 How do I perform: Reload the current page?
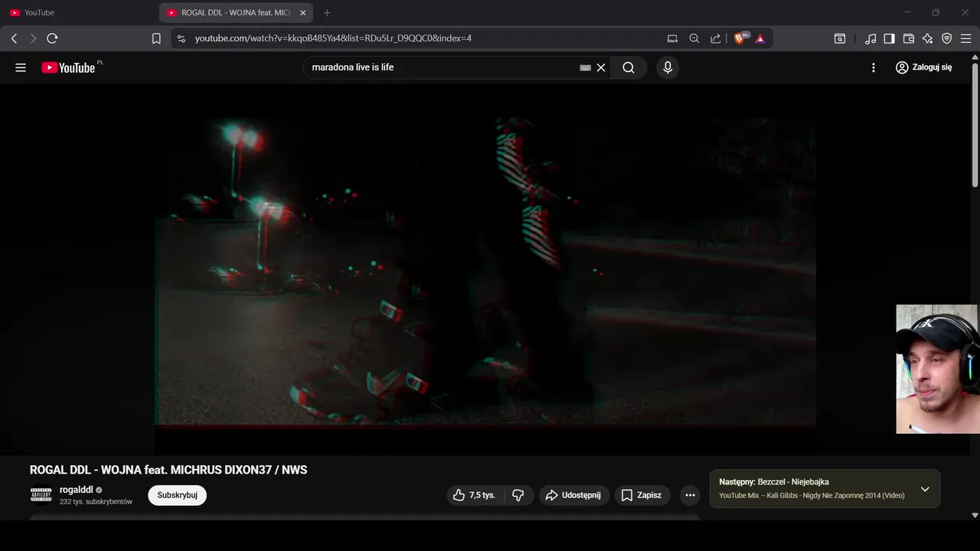click(x=52, y=38)
